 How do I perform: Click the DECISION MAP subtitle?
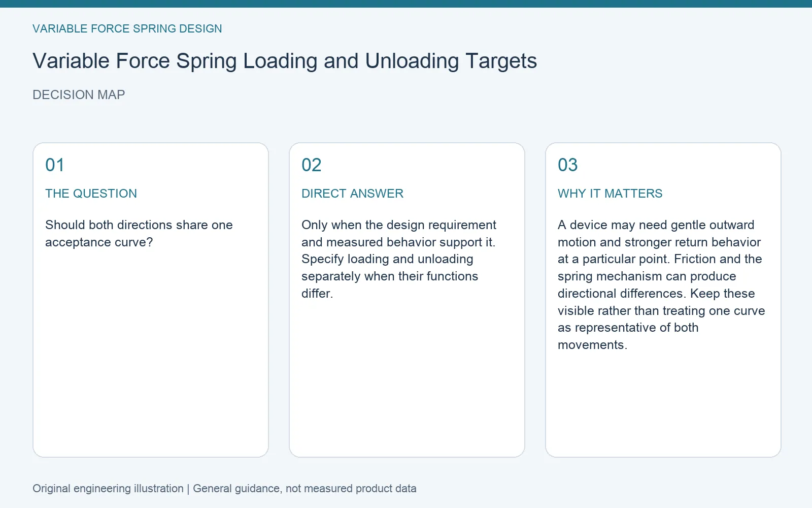point(79,95)
